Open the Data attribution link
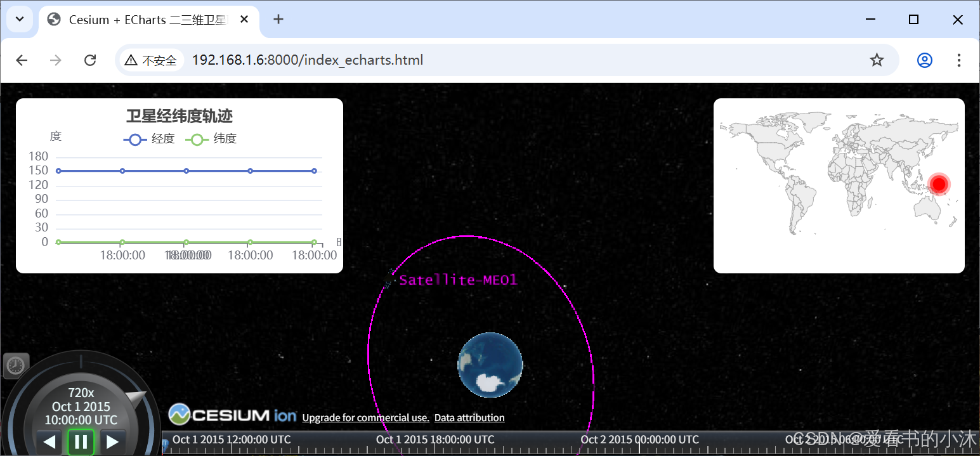The width and height of the screenshot is (980, 456). coord(469,418)
